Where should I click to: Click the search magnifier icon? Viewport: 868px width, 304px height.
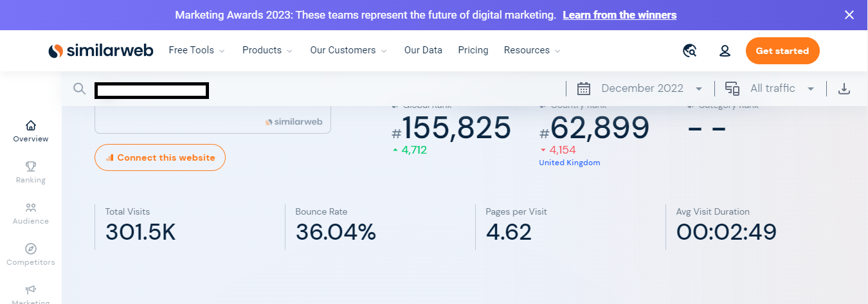click(79, 89)
